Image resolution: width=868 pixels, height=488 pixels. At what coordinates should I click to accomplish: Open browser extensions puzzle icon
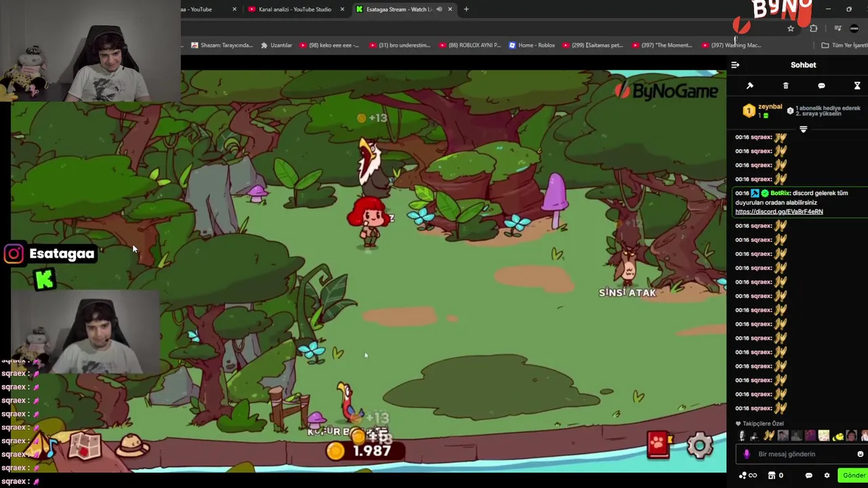click(813, 28)
